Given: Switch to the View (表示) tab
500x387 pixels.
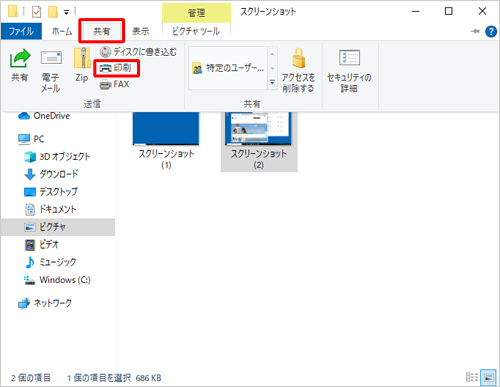Looking at the screenshot, I should click(x=141, y=31).
